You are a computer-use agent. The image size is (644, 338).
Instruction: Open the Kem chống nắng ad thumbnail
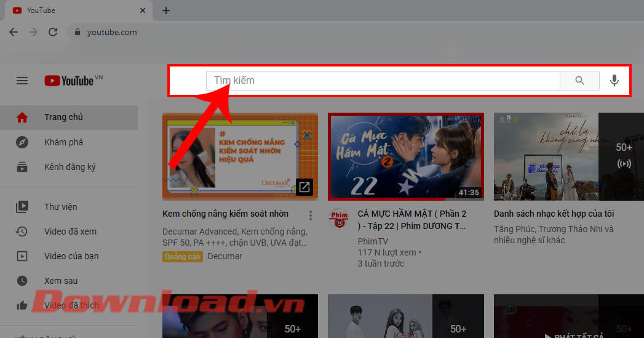(x=240, y=156)
